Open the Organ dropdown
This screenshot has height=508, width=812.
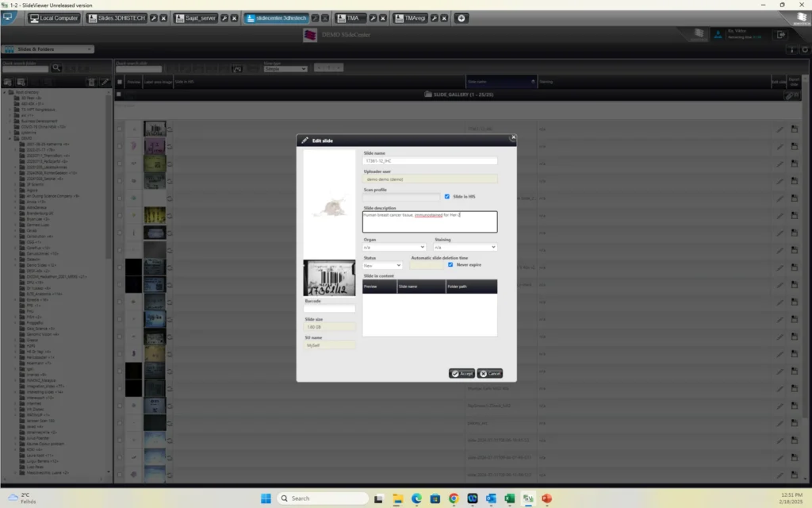[x=394, y=248]
